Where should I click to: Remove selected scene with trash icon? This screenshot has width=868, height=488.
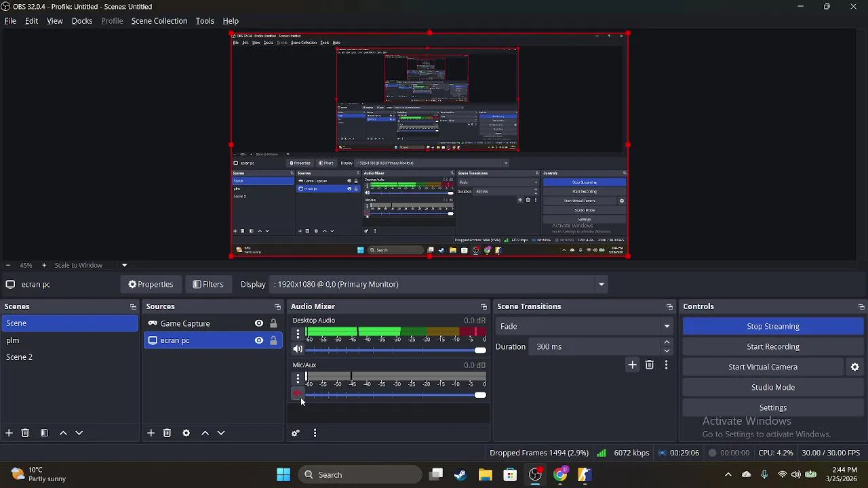tap(25, 433)
